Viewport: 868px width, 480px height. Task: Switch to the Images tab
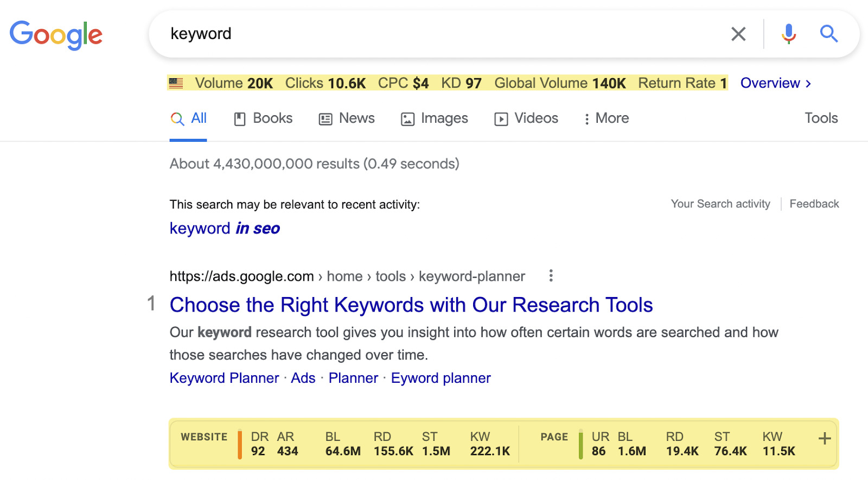(434, 118)
